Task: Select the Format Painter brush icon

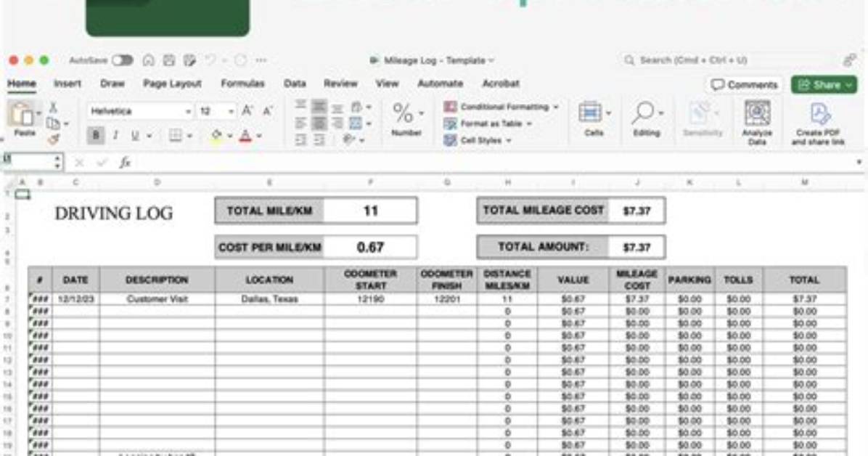Action: 54,139
